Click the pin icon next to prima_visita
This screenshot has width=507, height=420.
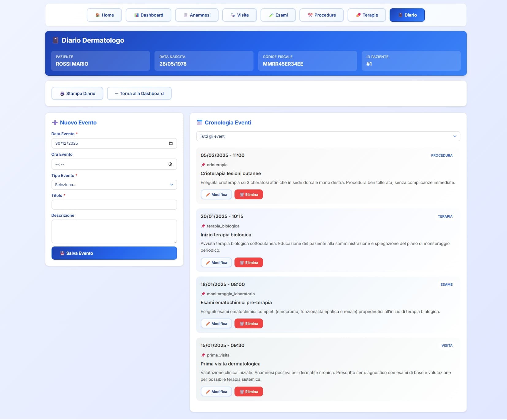[x=203, y=355]
